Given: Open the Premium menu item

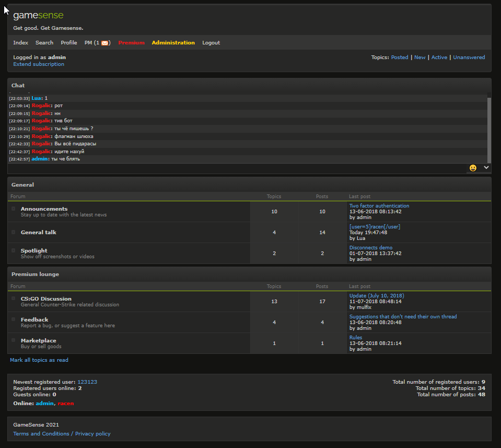Looking at the screenshot, I should (131, 43).
